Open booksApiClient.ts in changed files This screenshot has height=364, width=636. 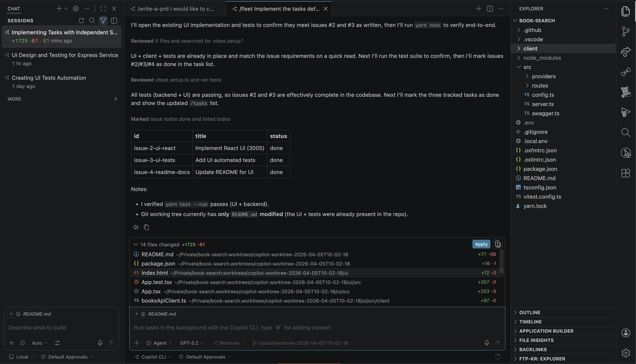(x=315, y=300)
